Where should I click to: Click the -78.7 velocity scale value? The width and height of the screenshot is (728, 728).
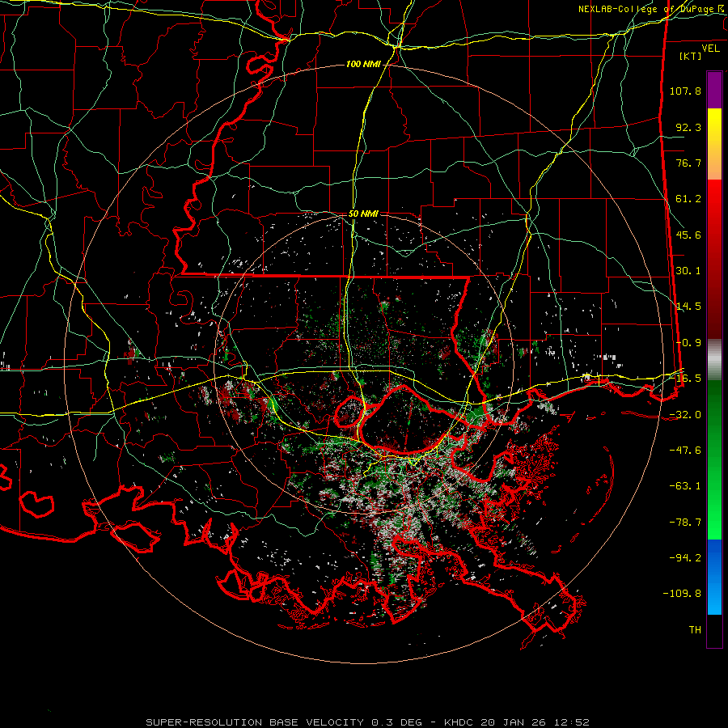[x=685, y=523]
